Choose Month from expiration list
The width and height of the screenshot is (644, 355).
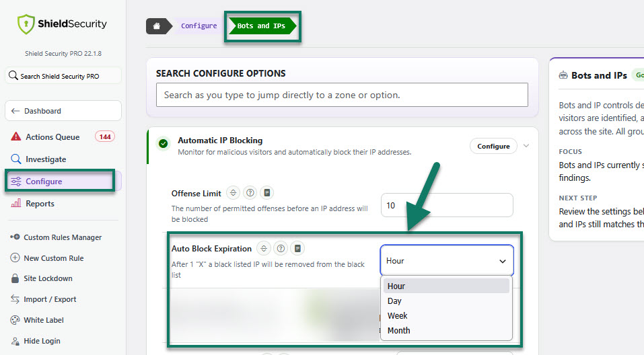pos(446,330)
